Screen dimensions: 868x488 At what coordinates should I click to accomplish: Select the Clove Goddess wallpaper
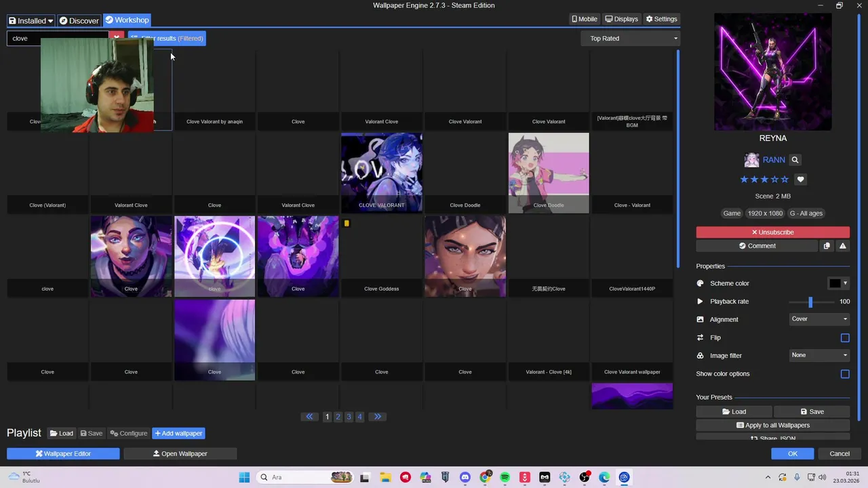381,257
